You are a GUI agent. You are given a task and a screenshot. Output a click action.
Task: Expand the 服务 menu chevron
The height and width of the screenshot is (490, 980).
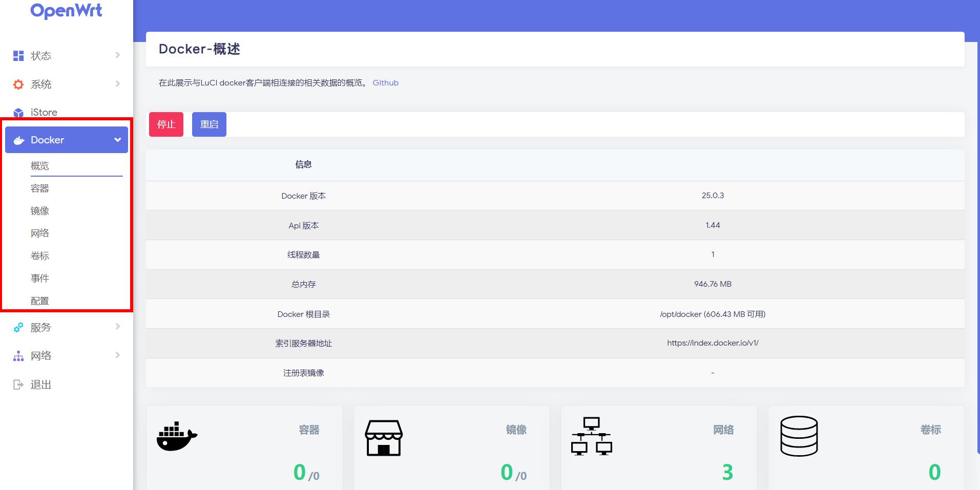(x=118, y=327)
